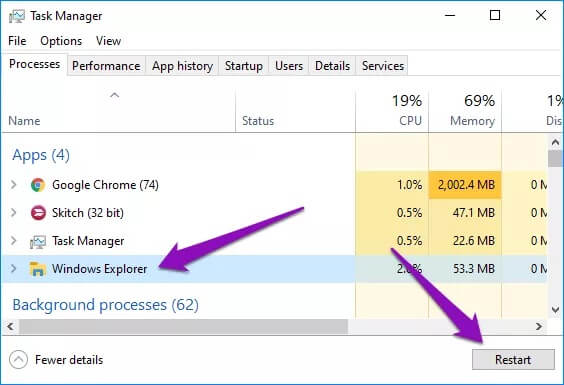Click the vertical scrollbar thumb
The width and height of the screenshot is (564, 385).
coord(555,159)
